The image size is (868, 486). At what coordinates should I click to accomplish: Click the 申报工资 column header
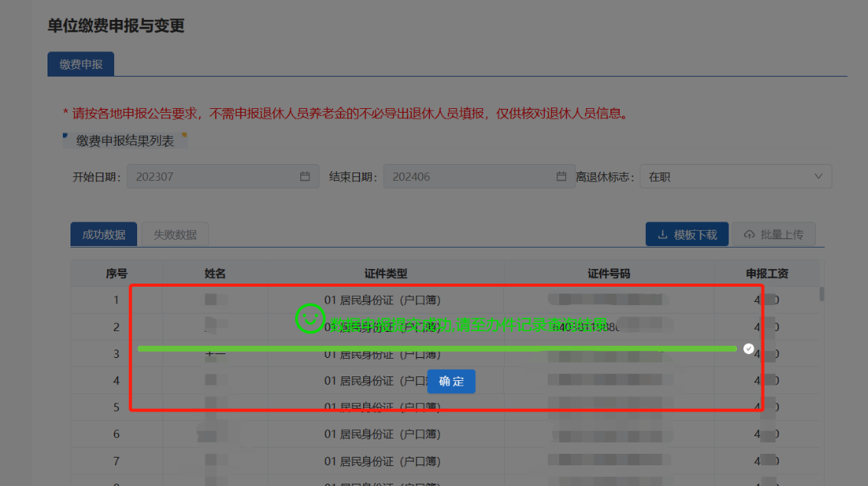tap(767, 273)
